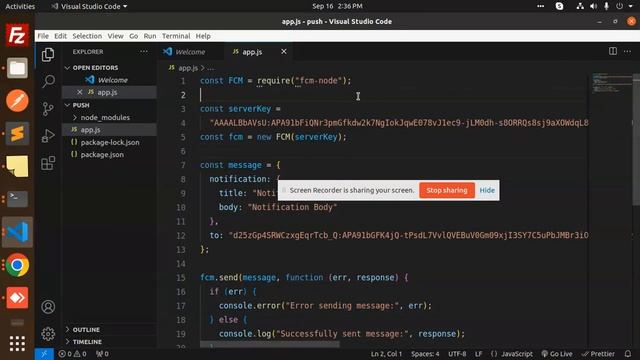Viewport: 640px width, 360px height.
Task: Open Google Chrome from the dock
Action: [17, 265]
